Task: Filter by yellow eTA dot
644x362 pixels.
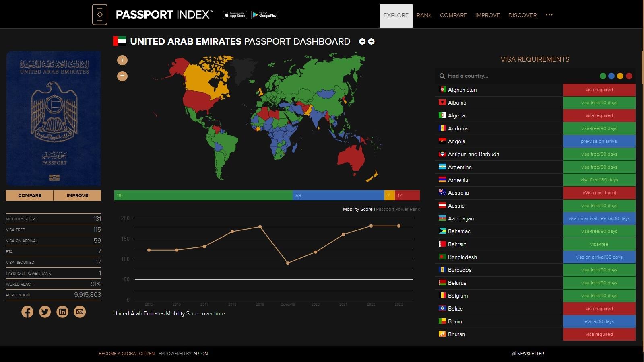Action: coord(620,76)
